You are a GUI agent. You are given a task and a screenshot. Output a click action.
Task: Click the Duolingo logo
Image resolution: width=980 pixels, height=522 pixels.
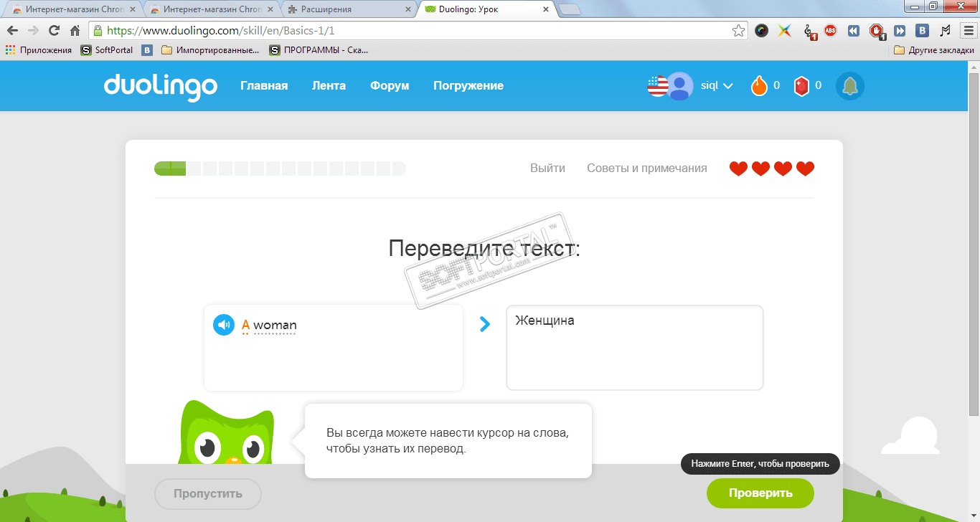coord(161,87)
